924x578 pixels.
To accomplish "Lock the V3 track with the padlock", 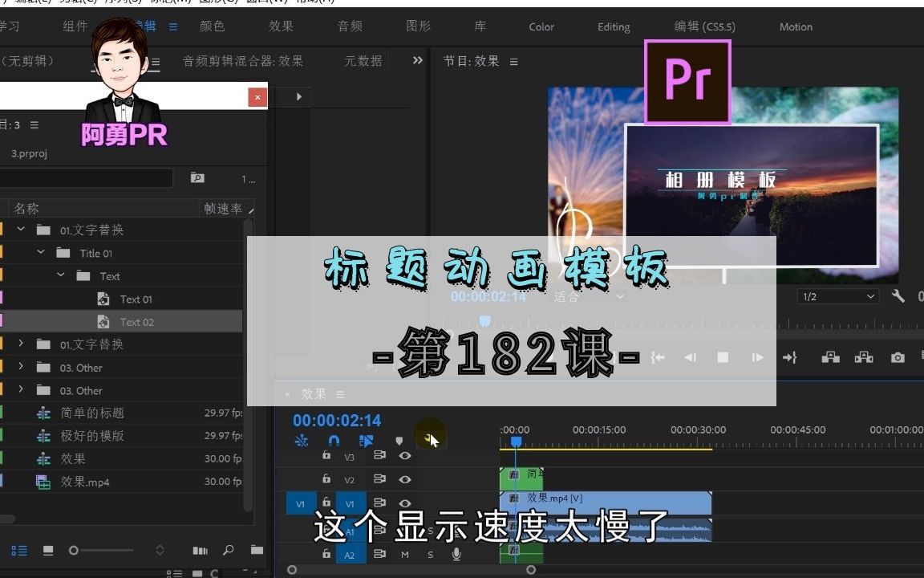I will [x=326, y=455].
